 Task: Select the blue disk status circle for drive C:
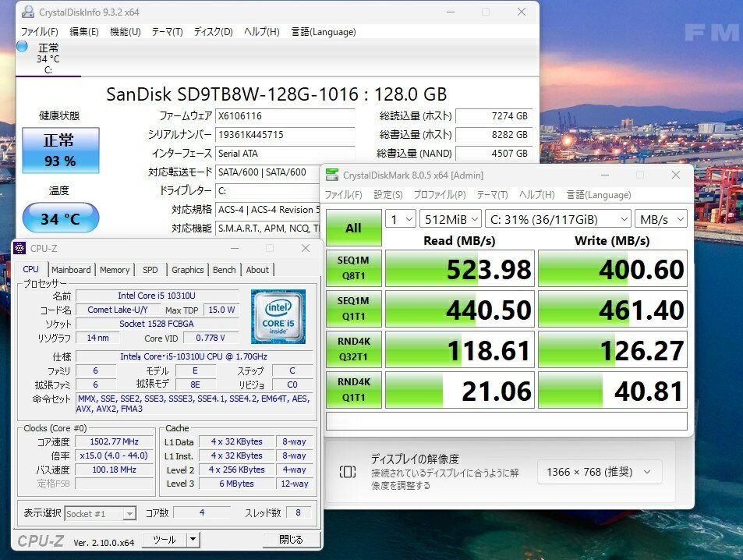pyautogui.click(x=22, y=46)
